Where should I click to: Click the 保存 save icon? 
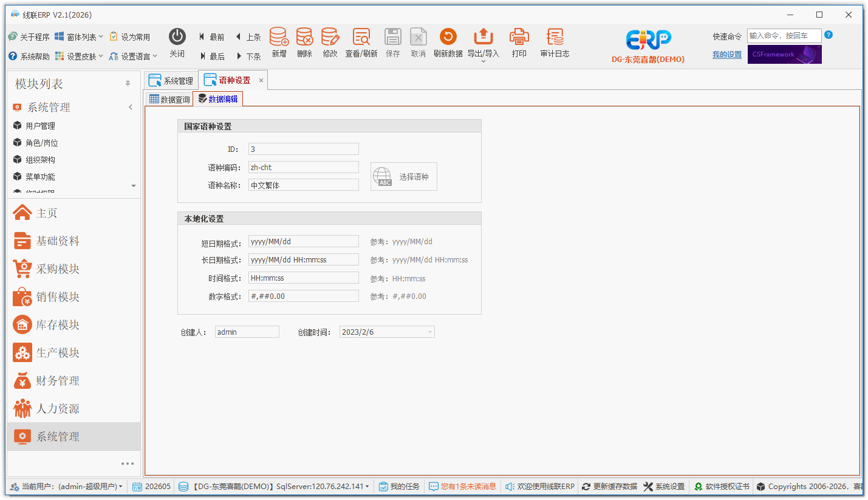coord(393,37)
